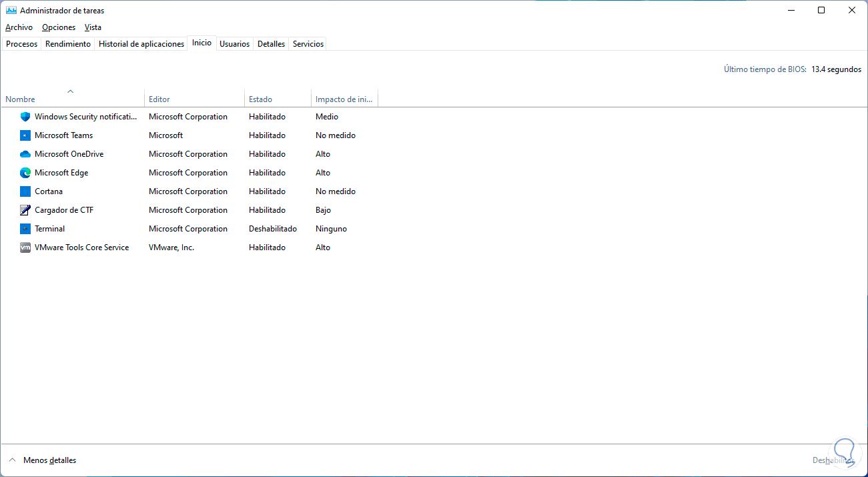Click the 13.4 segundos BIOS time value
The image size is (868, 477).
point(836,69)
